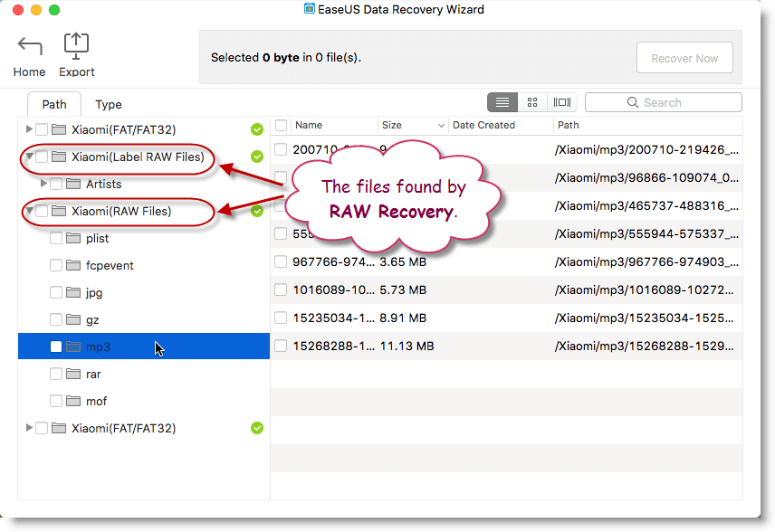Select the 5.73 MB file size cell
The width and height of the screenshot is (775, 532).
[403, 290]
